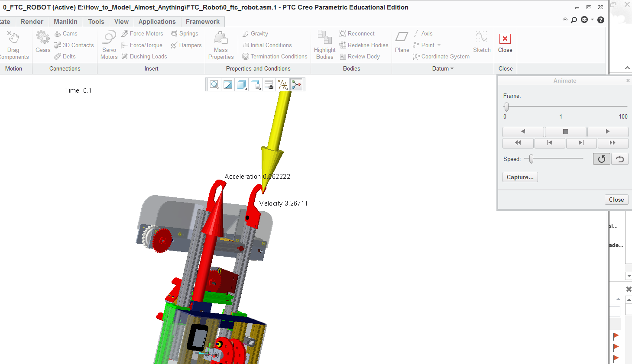
Task: Open Review Body
Action: point(360,56)
